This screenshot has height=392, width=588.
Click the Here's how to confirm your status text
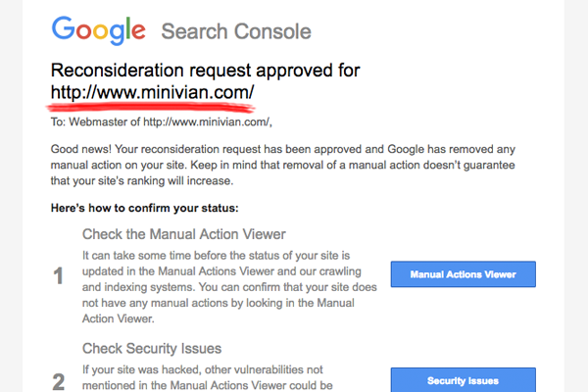coord(144,208)
